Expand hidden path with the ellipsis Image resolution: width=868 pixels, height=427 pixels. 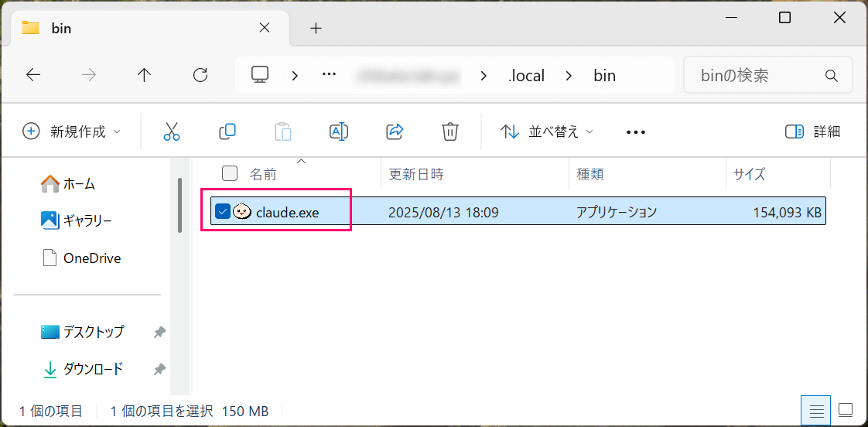click(329, 74)
